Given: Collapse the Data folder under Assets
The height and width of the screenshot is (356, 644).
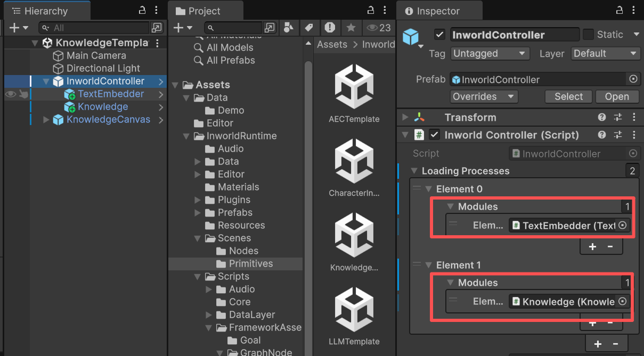Looking at the screenshot, I should [x=186, y=98].
